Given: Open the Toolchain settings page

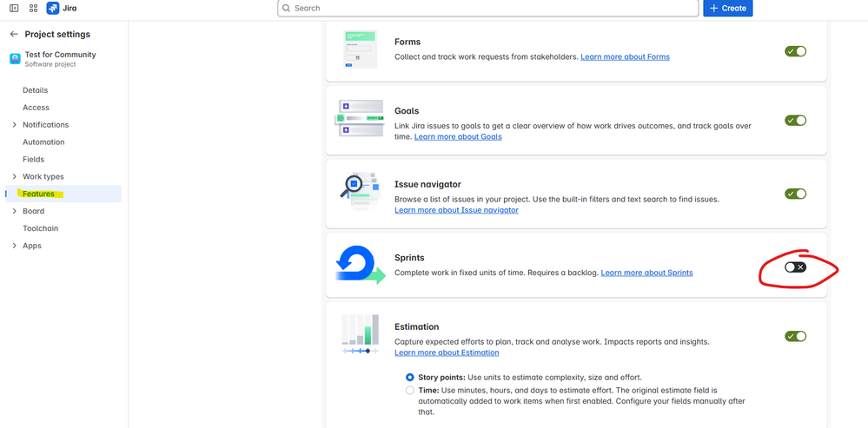Looking at the screenshot, I should point(41,228).
